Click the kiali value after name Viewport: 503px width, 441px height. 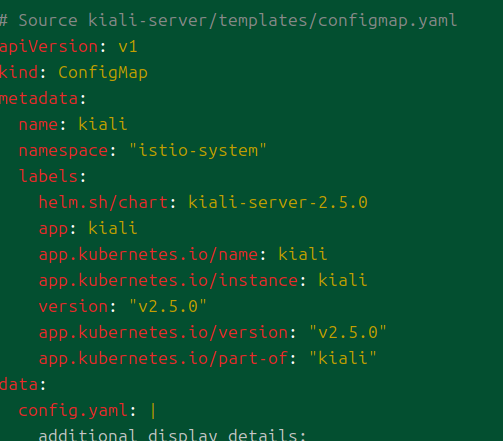pyautogui.click(x=103, y=124)
